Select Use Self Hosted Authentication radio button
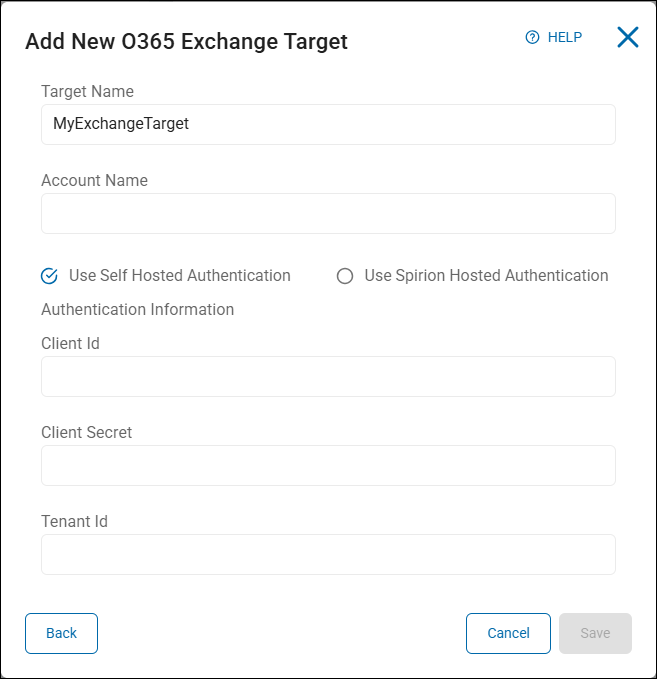The width and height of the screenshot is (657, 679). coord(49,276)
